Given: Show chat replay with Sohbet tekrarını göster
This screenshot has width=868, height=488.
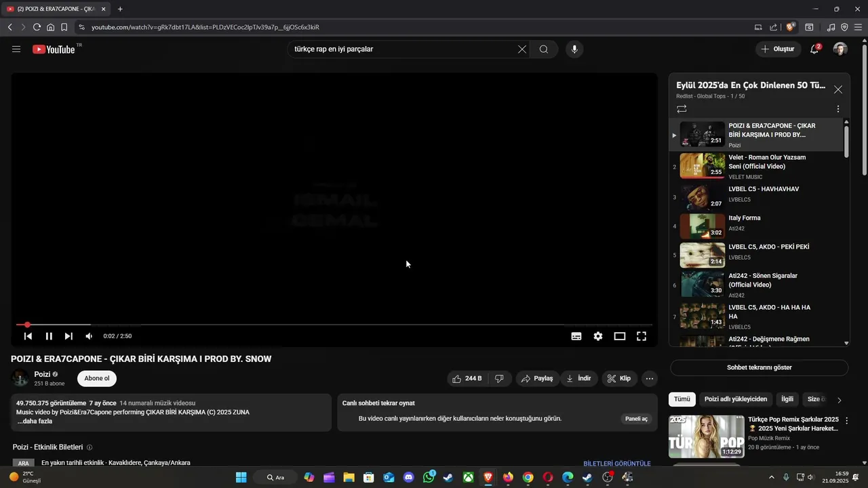Looking at the screenshot, I should (759, 367).
